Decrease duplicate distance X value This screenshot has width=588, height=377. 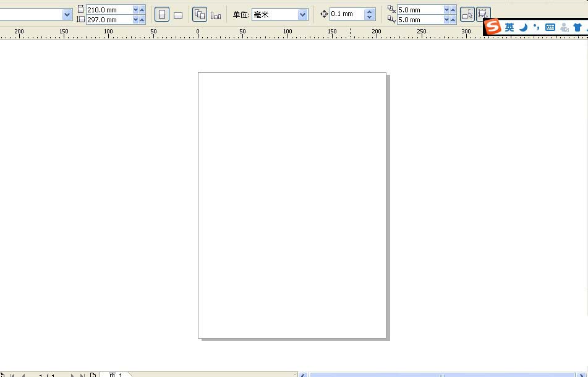pyautogui.click(x=446, y=10)
